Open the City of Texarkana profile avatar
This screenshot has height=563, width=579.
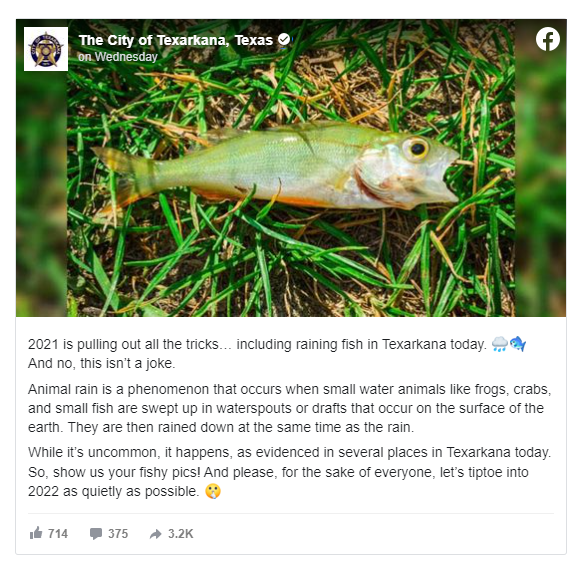[x=46, y=49]
